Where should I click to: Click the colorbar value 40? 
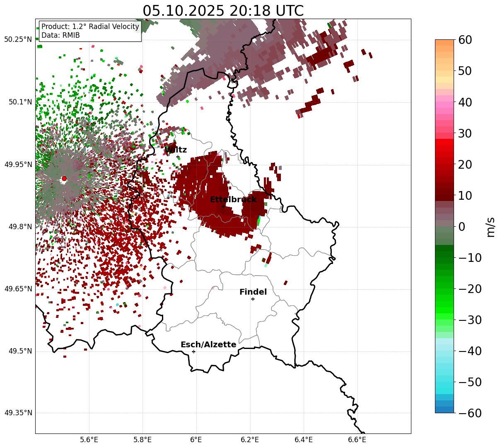[x=465, y=102]
